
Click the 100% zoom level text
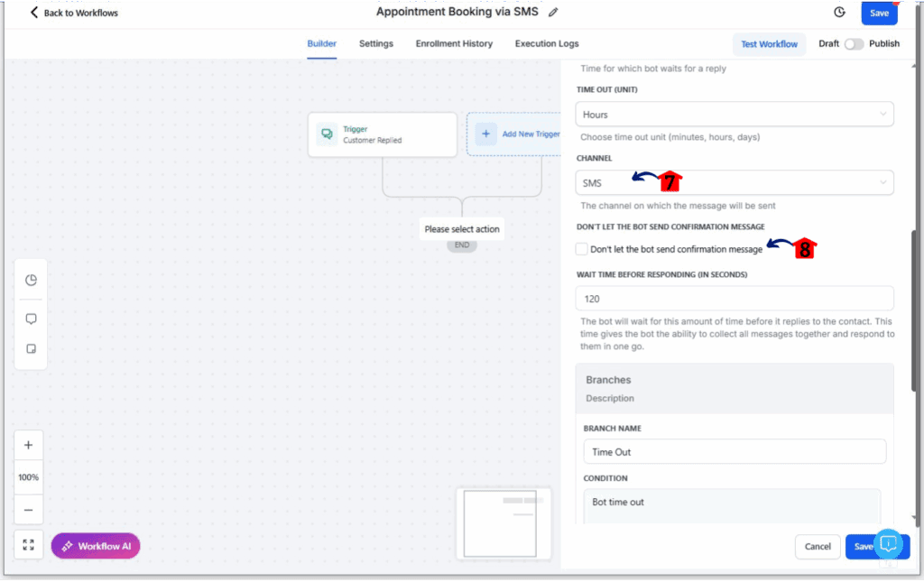tap(28, 477)
